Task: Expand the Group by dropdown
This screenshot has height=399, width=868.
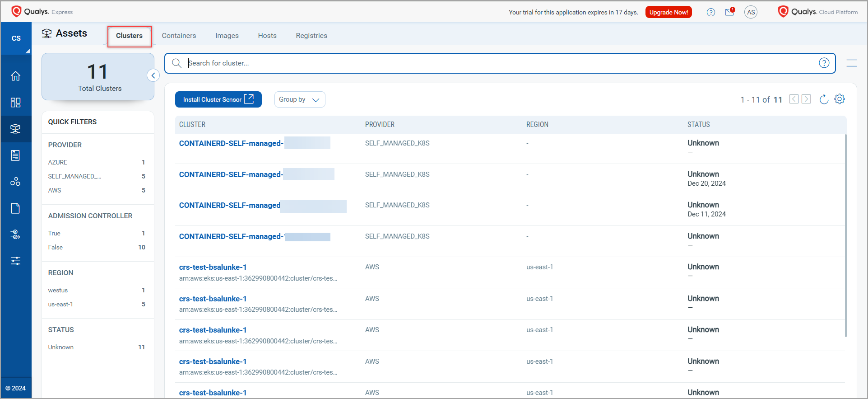Action: (300, 99)
